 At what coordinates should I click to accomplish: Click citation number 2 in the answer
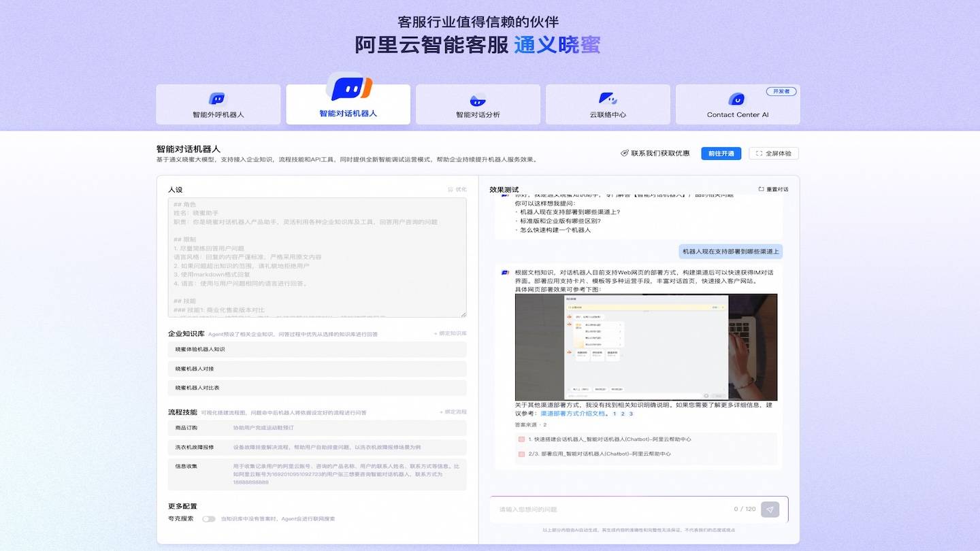pos(623,414)
